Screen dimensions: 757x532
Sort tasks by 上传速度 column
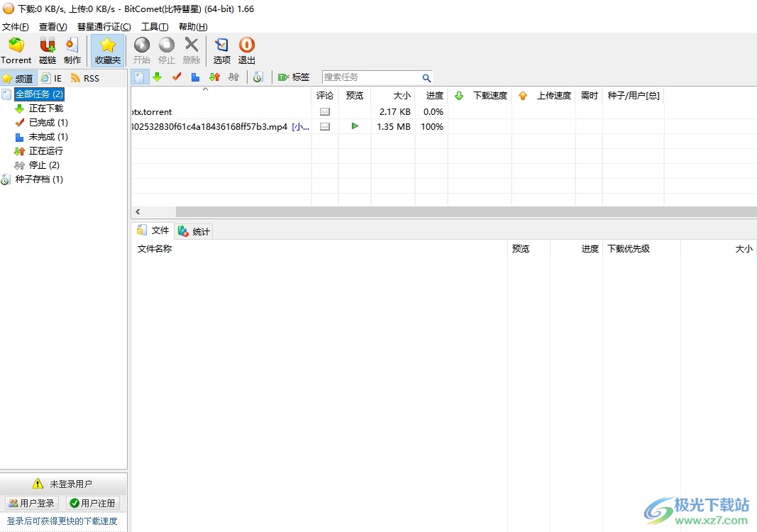click(x=543, y=96)
